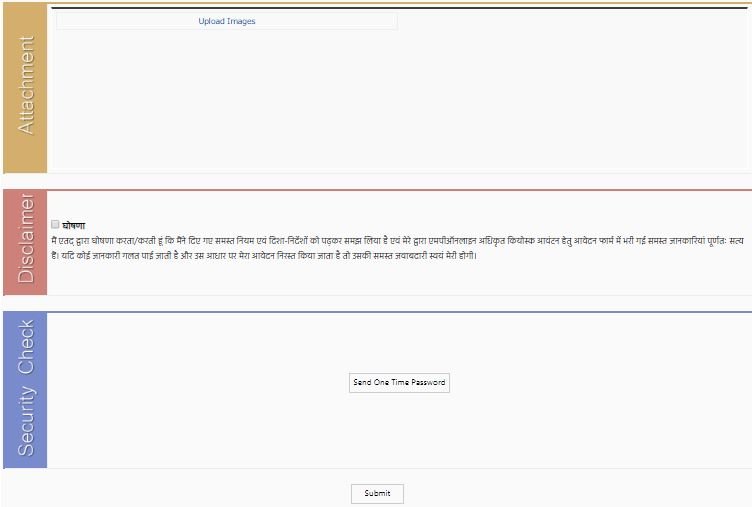Click the blue top border of the Security Check panel
Viewport: 752px width, 507px height.
tap(399, 312)
